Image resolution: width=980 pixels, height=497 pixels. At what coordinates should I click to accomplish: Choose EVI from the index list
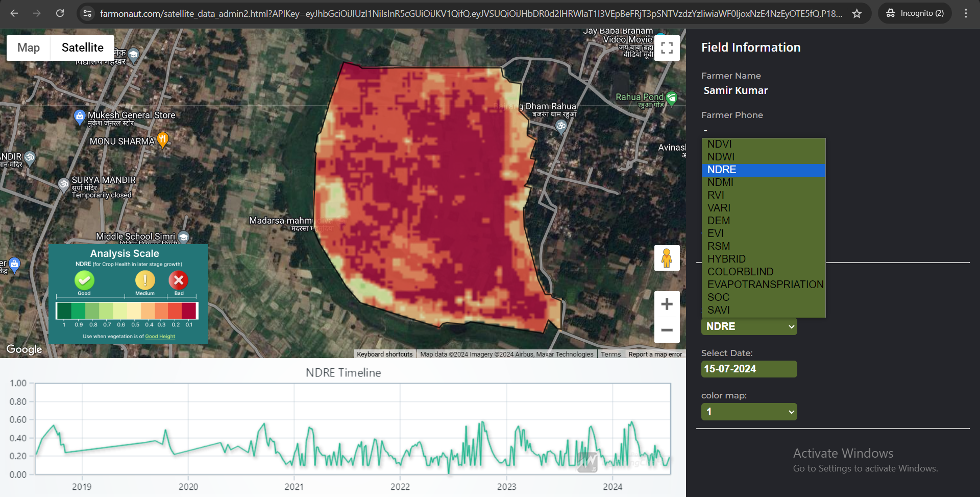764,233
